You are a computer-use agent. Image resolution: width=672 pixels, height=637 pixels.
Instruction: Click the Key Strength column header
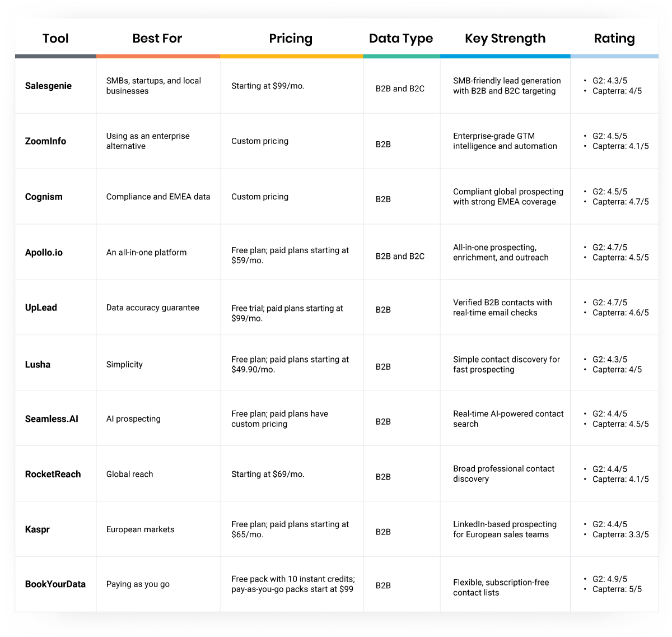[x=505, y=38]
